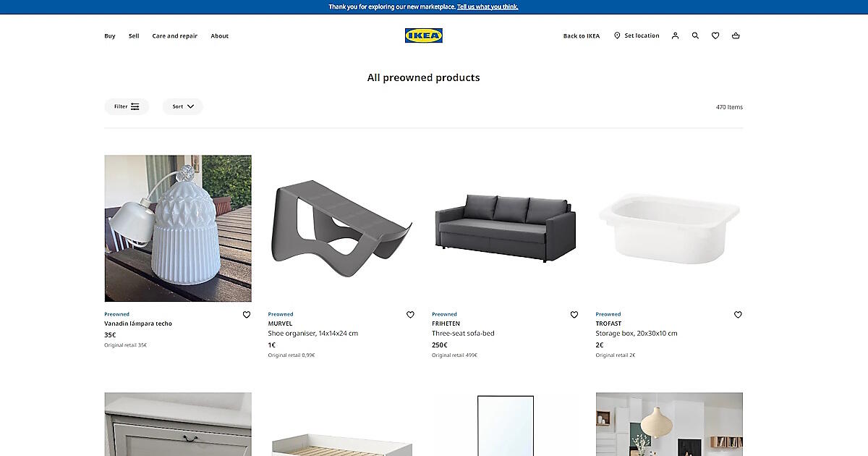Favourite the TROFAST storage box

738,315
